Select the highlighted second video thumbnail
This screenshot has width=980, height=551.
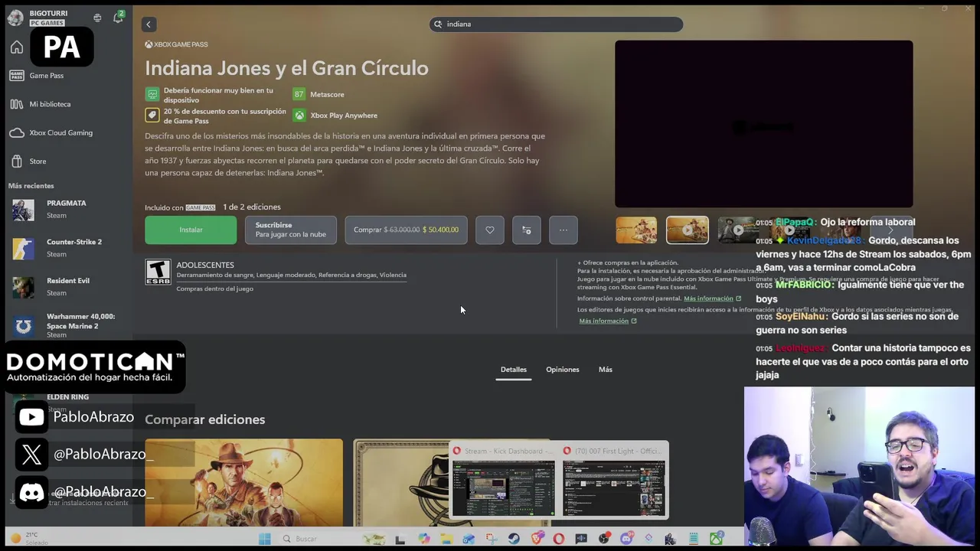coord(688,230)
